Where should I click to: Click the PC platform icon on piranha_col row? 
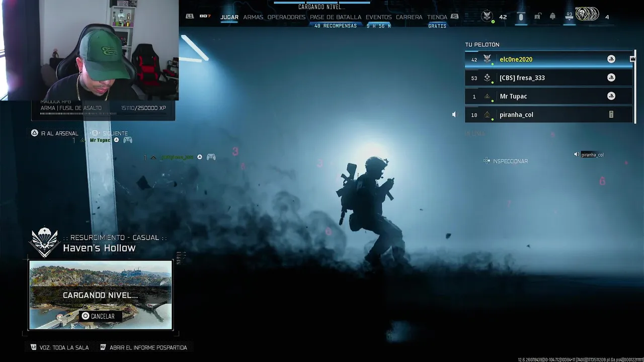(611, 115)
